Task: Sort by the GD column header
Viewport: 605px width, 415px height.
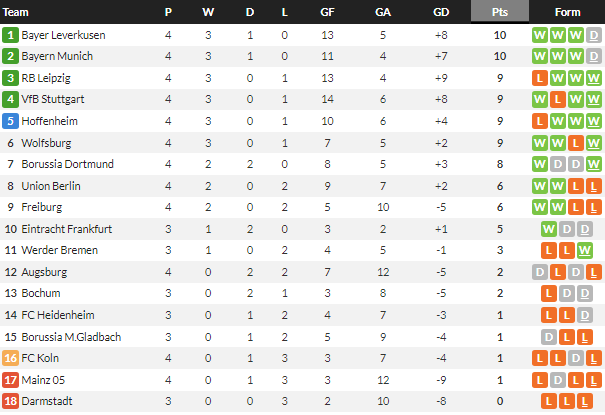Action: pos(441,12)
